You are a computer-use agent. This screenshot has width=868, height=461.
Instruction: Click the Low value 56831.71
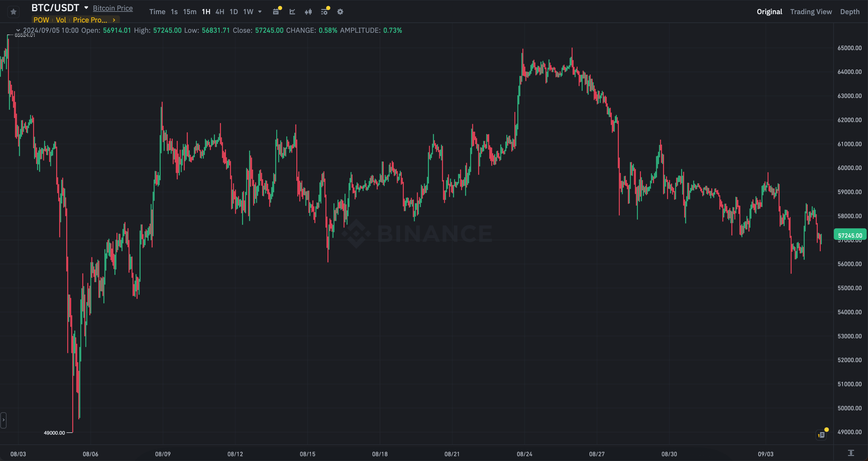point(216,30)
